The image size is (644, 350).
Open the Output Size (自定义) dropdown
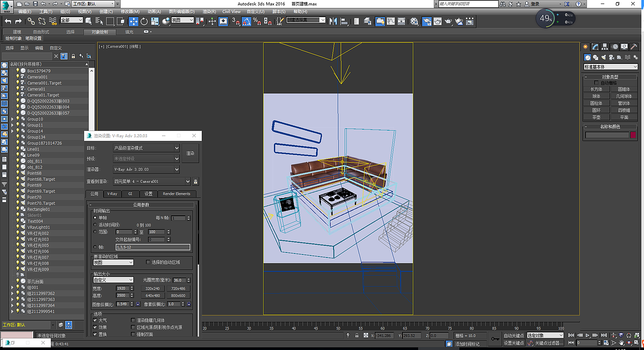(113, 280)
